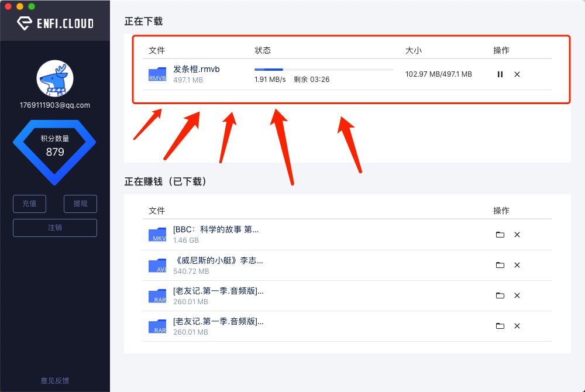Pause the 发条橙.rmvb download
The height and width of the screenshot is (392, 585).
point(500,74)
